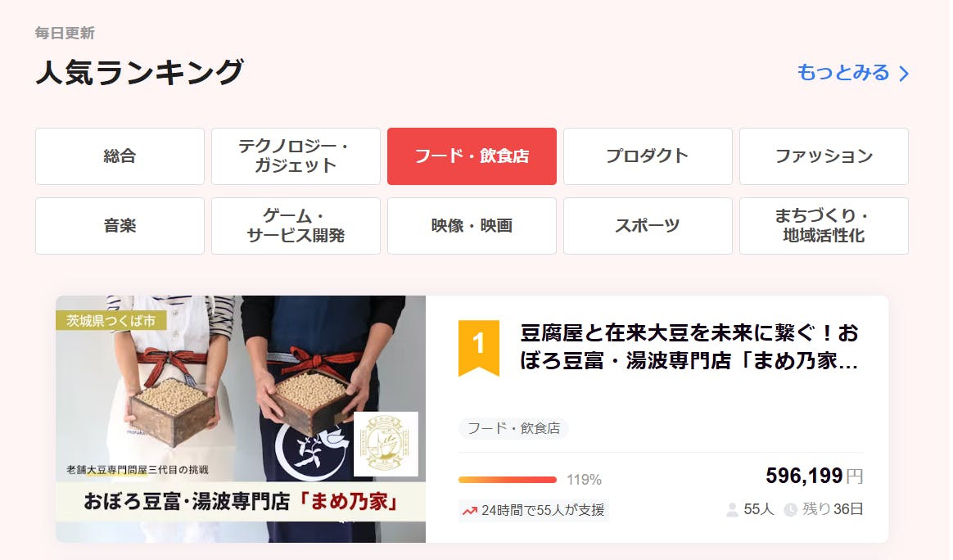Open the project title 豆腐屋と在来大豆を未来に繋ぐ
The width and height of the screenshot is (953, 560).
click(x=689, y=346)
